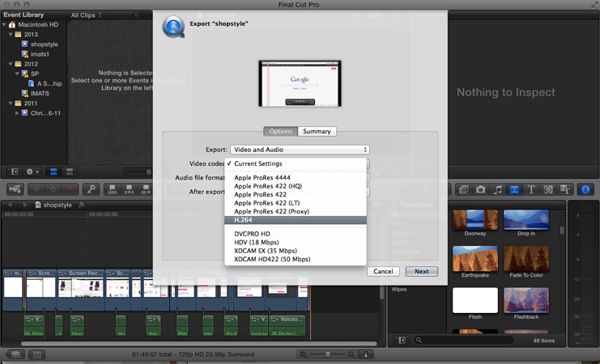Choose Apple ProRes 4444 codec
Image resolution: width=600 pixels, height=364 pixels.
click(296, 177)
